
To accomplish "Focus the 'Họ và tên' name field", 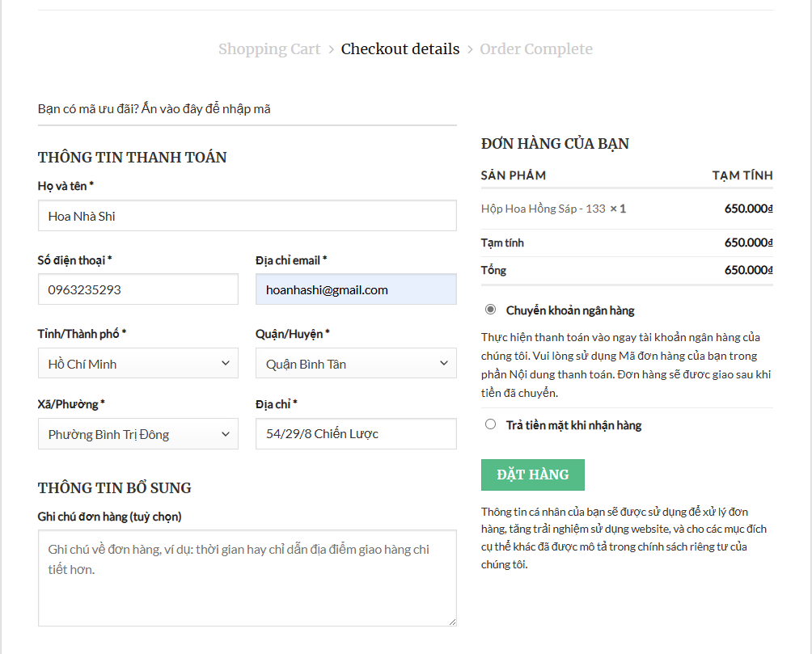I will click(247, 216).
